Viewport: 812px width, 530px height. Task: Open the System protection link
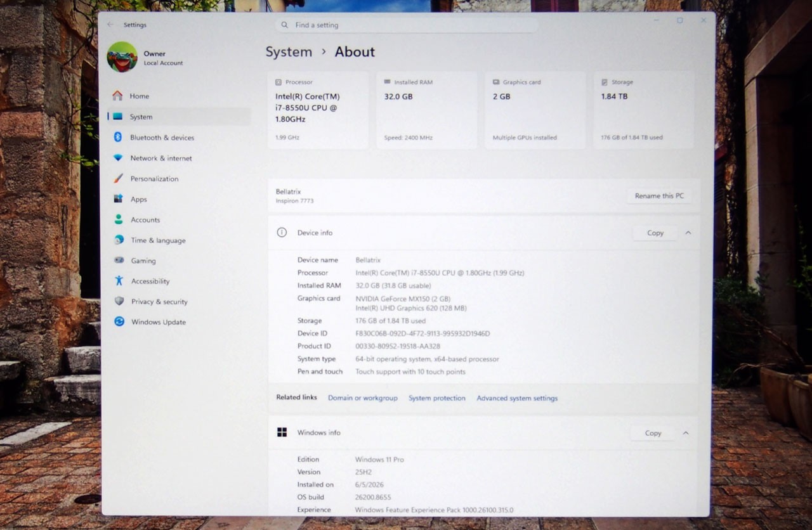pyautogui.click(x=437, y=398)
